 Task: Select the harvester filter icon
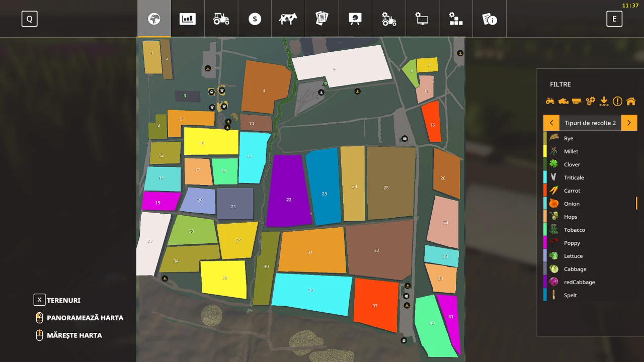(x=563, y=101)
